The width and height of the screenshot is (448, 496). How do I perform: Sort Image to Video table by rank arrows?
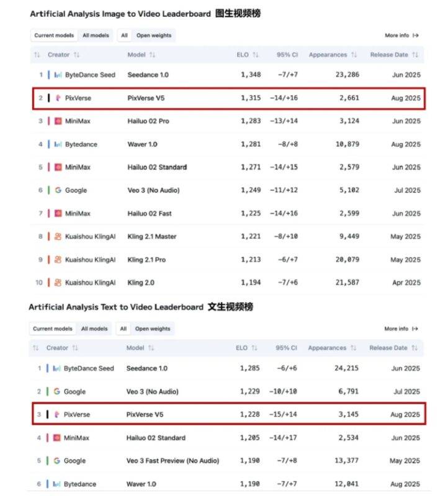[37, 55]
